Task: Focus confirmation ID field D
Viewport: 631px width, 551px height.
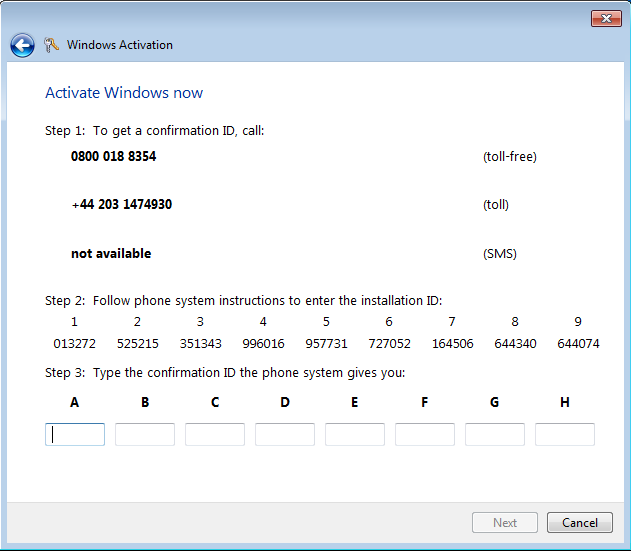Action: (x=285, y=434)
